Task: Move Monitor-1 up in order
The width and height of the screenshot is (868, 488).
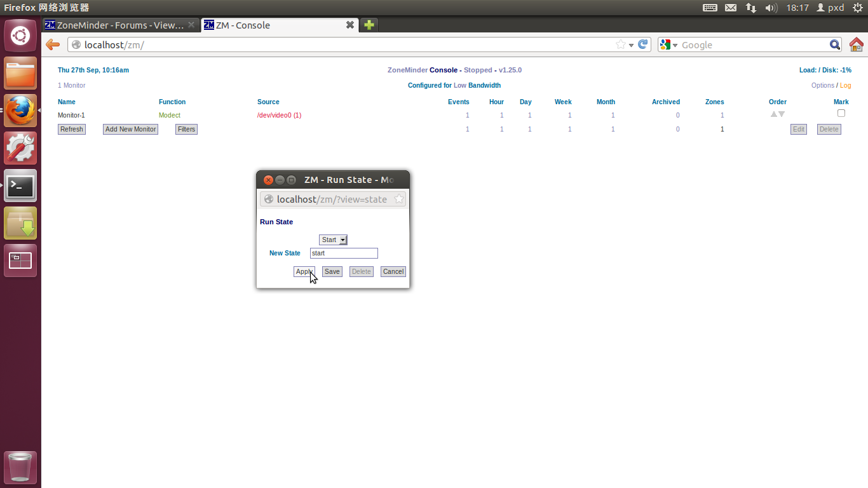Action: (x=774, y=114)
